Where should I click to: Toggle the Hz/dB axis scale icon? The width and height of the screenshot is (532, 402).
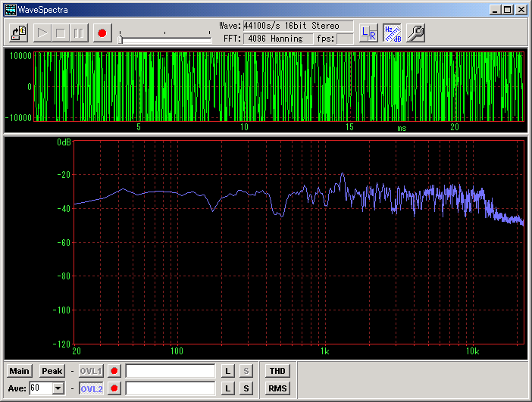coord(393,33)
